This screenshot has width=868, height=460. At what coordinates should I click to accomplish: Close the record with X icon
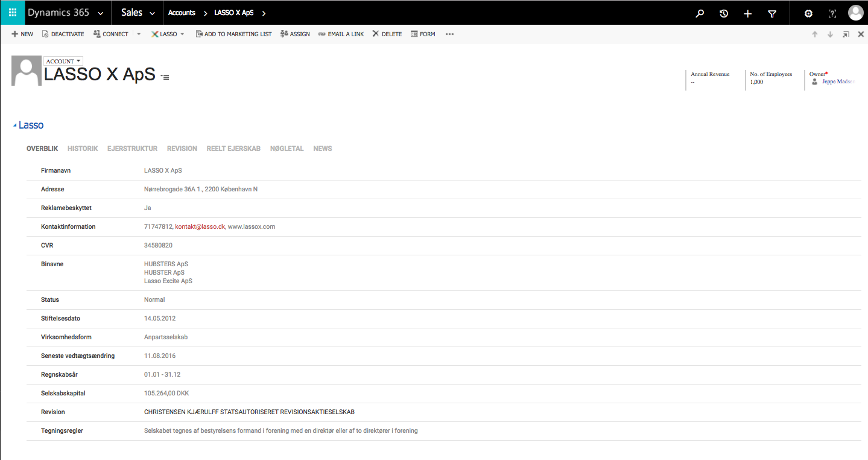tap(861, 34)
